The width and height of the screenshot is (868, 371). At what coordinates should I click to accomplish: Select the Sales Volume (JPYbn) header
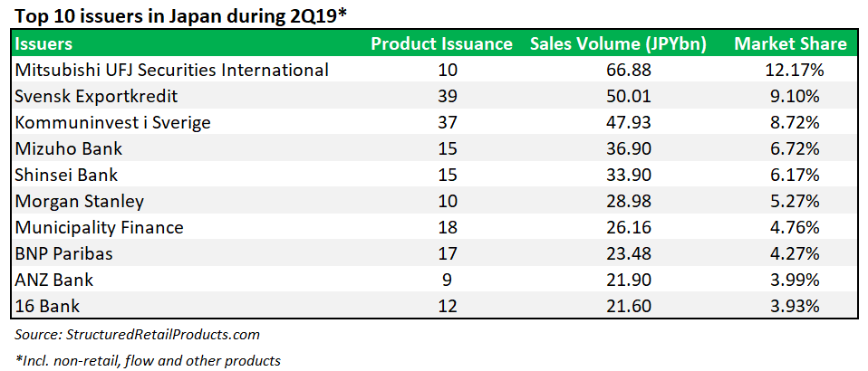point(618,43)
